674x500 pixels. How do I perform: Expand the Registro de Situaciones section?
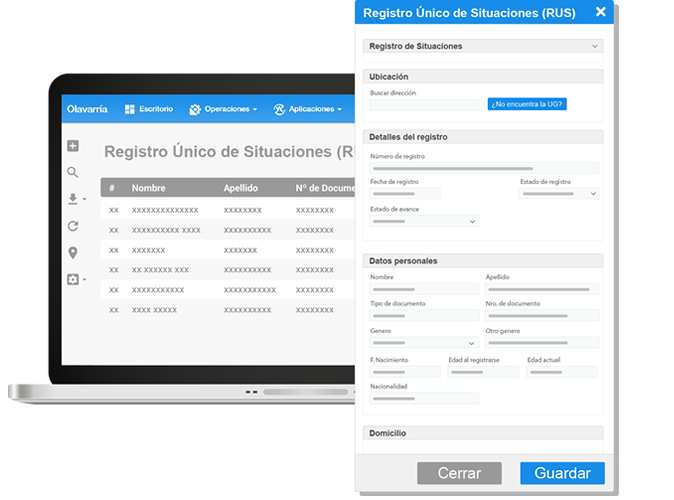(x=483, y=46)
